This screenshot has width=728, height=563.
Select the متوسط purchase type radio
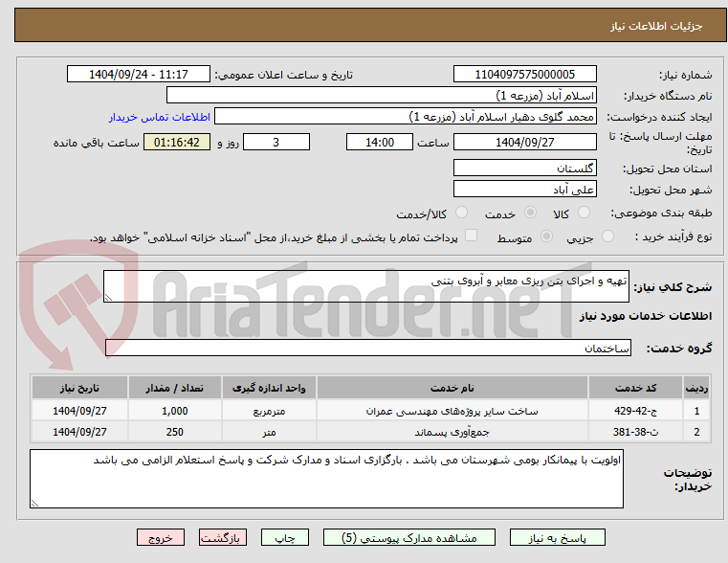tap(547, 236)
